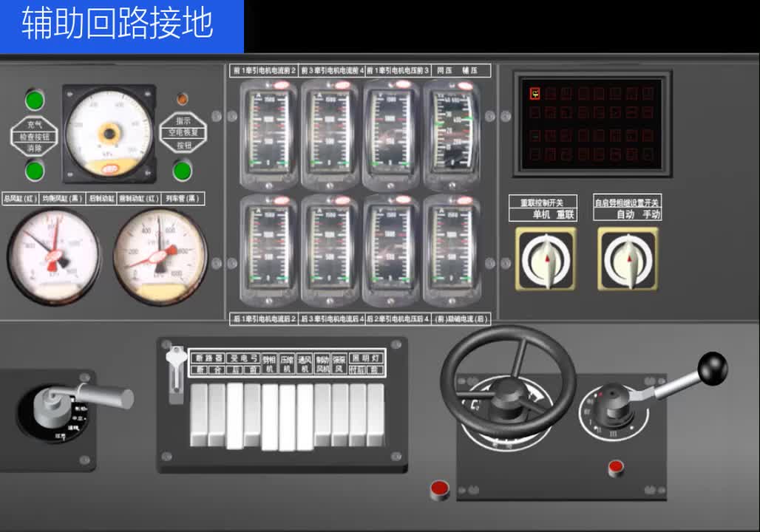This screenshot has width=760, height=532.
Task: Push the green 消除 button
Action: pyautogui.click(x=35, y=171)
